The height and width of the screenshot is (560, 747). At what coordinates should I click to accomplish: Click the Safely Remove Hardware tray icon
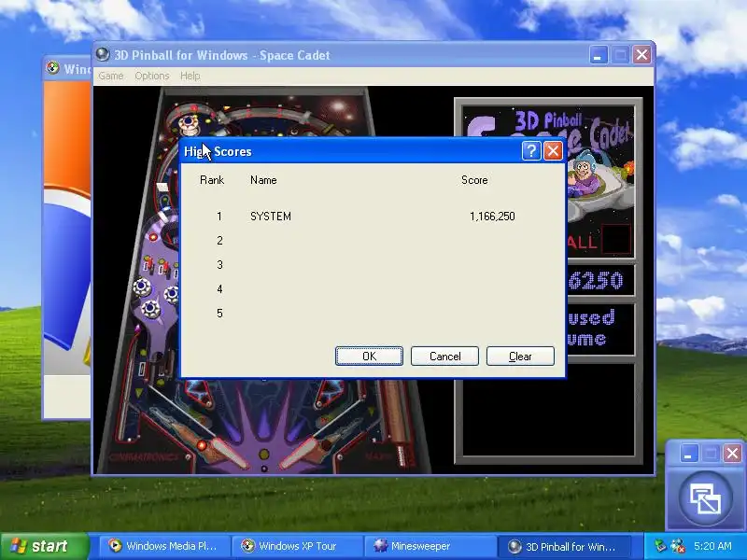[660, 546]
